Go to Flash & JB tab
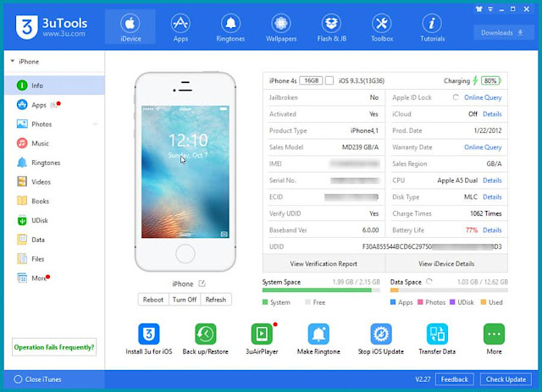 click(331, 27)
